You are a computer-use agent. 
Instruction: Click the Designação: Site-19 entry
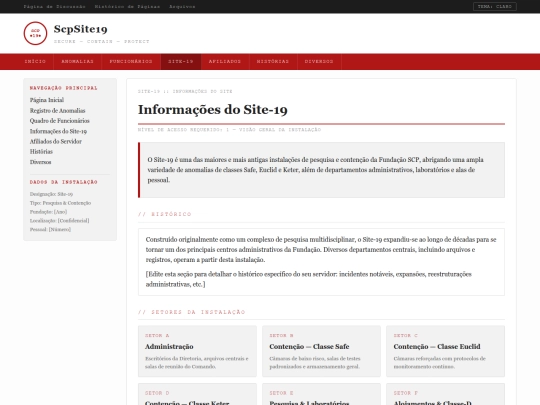51,194
